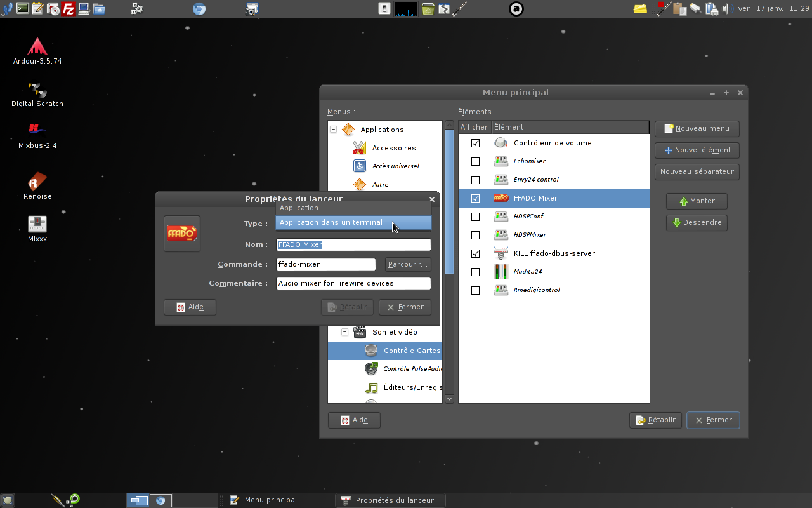
Task: Toggle KILL ffado-dbus-server visibility checkbox
Action: coord(475,253)
